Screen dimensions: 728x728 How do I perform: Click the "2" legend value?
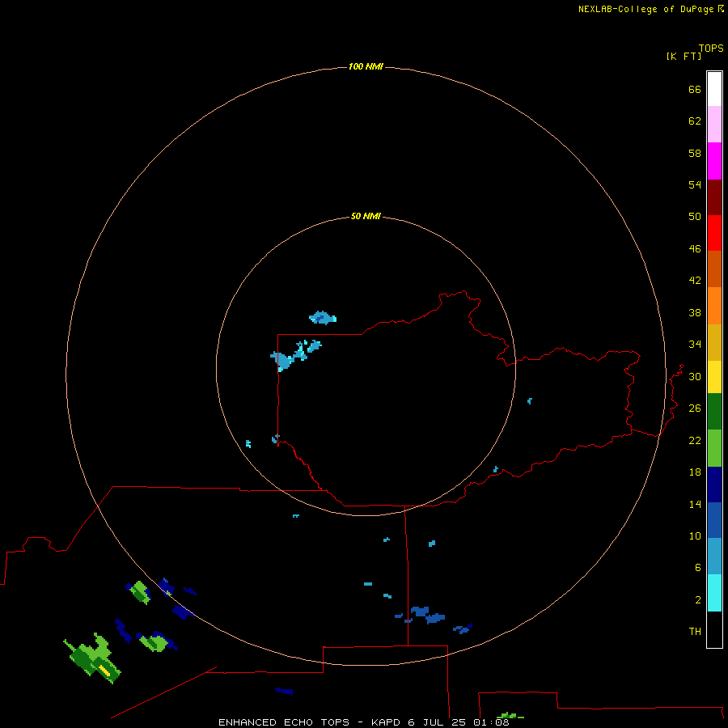[x=698, y=600]
